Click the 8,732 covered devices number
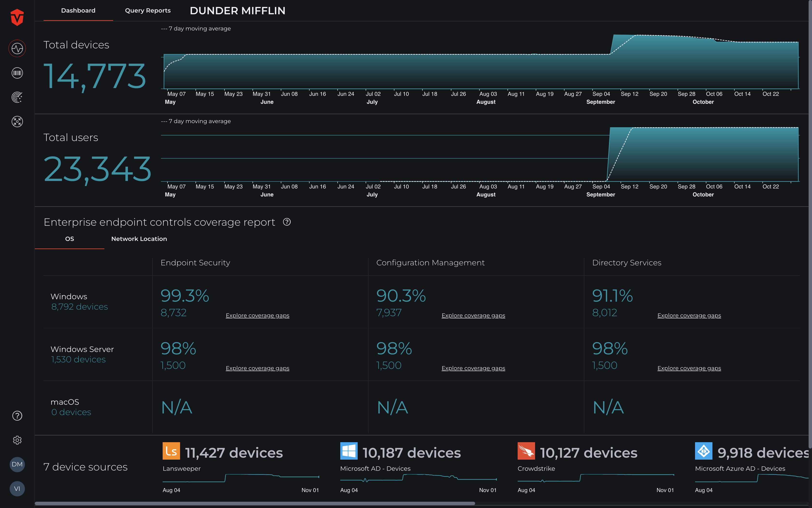 tap(174, 313)
